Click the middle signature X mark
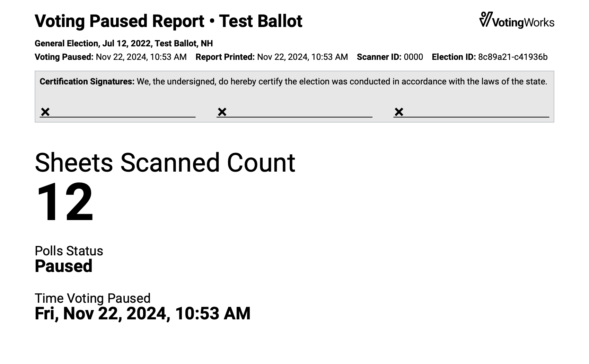Viewport: 589px width, 364px height. [x=222, y=112]
